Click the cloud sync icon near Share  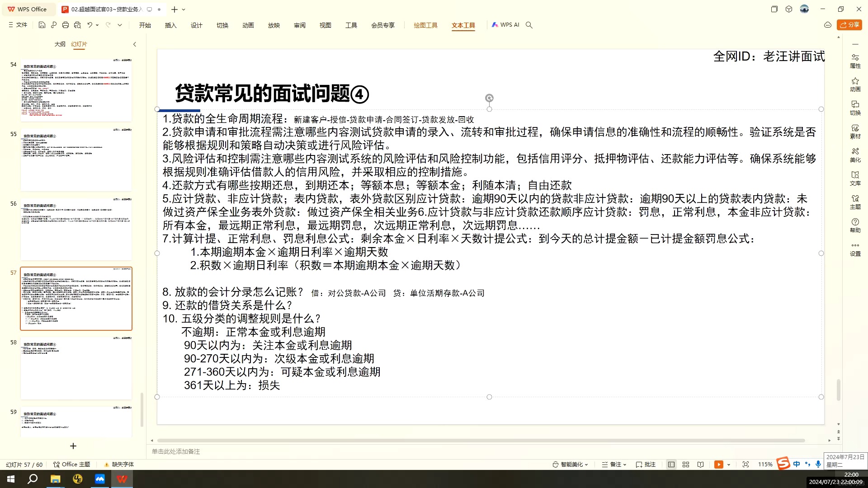point(828,25)
